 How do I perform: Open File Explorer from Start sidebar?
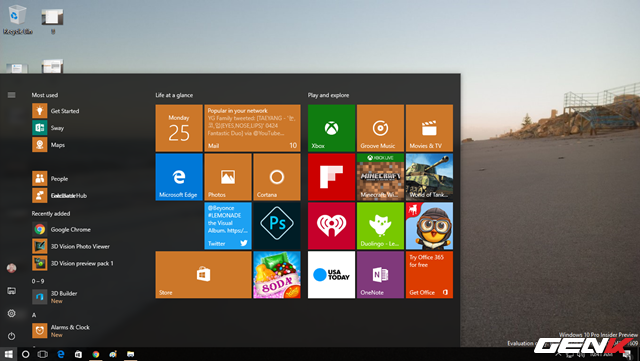click(11, 291)
